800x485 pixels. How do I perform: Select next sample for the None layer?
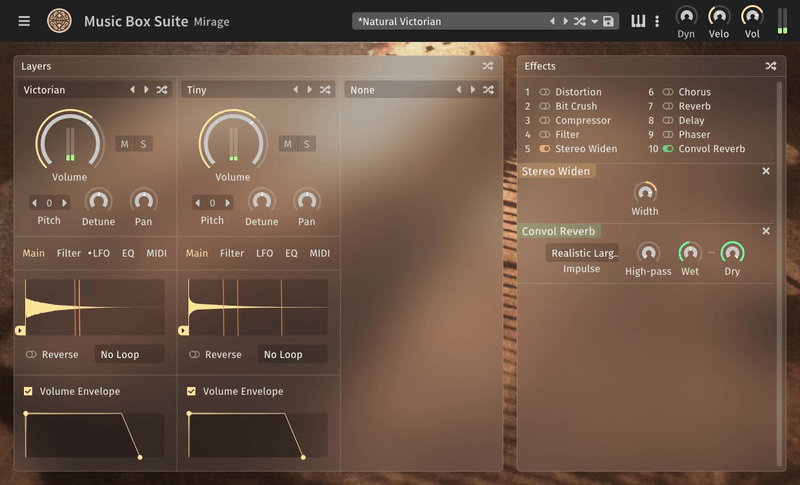[473, 90]
